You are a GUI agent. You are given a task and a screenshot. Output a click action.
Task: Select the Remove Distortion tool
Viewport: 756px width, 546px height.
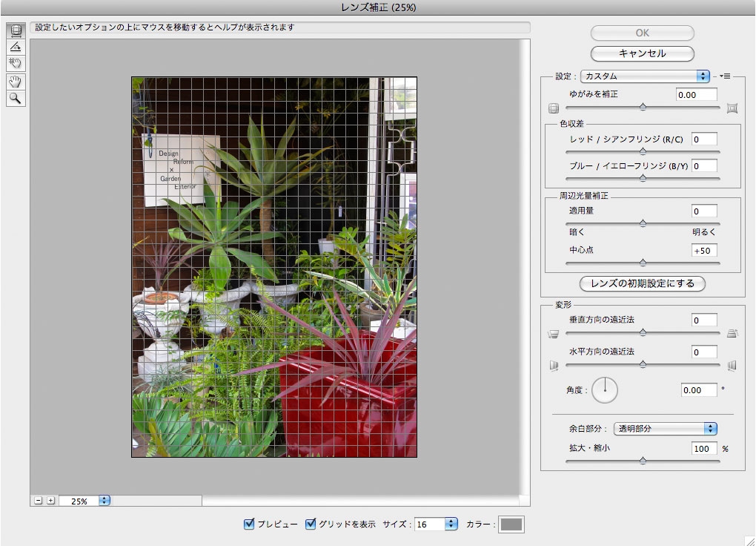click(16, 30)
